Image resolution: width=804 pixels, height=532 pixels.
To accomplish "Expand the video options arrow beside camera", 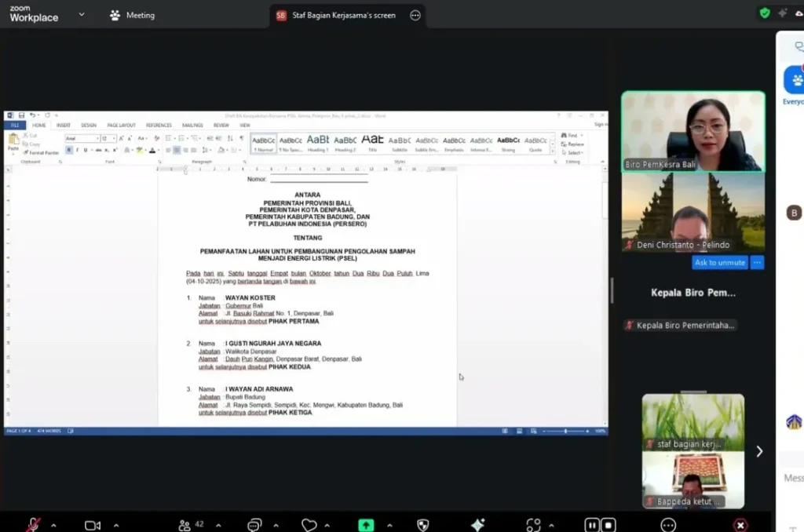I will point(115,525).
